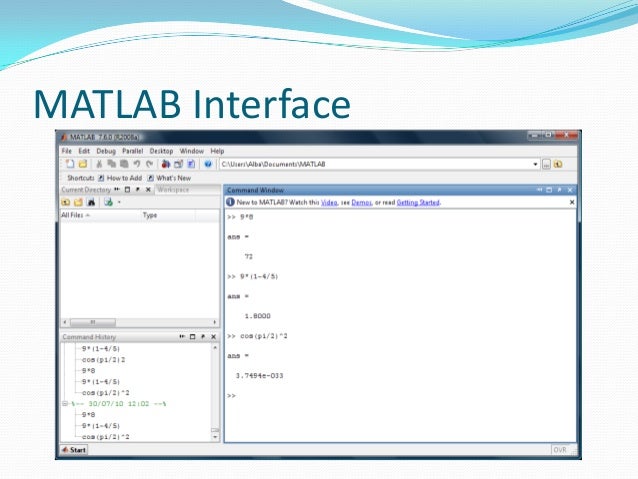Select the cos(pi/2)2 entry in Command History

103,360
